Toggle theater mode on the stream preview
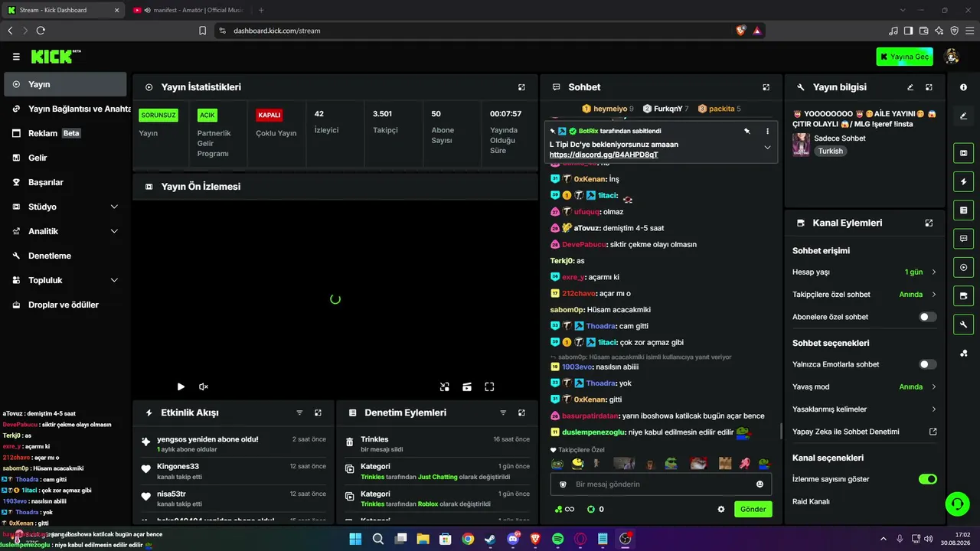Screen dimensions: 980x551 coord(467,387)
